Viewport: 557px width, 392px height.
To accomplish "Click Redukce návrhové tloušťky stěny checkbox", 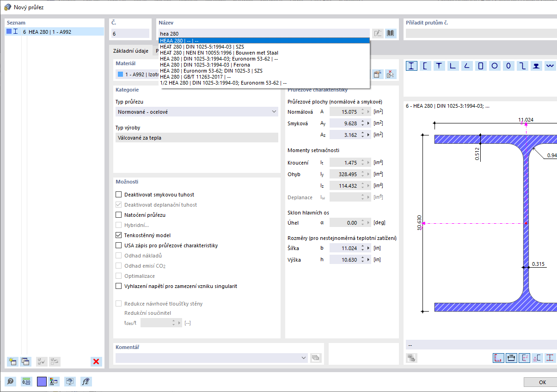I will pos(119,304).
